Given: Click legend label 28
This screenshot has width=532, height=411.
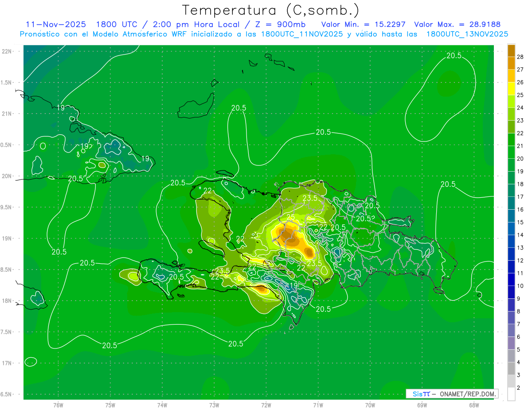Looking at the screenshot, I should (x=520, y=57).
